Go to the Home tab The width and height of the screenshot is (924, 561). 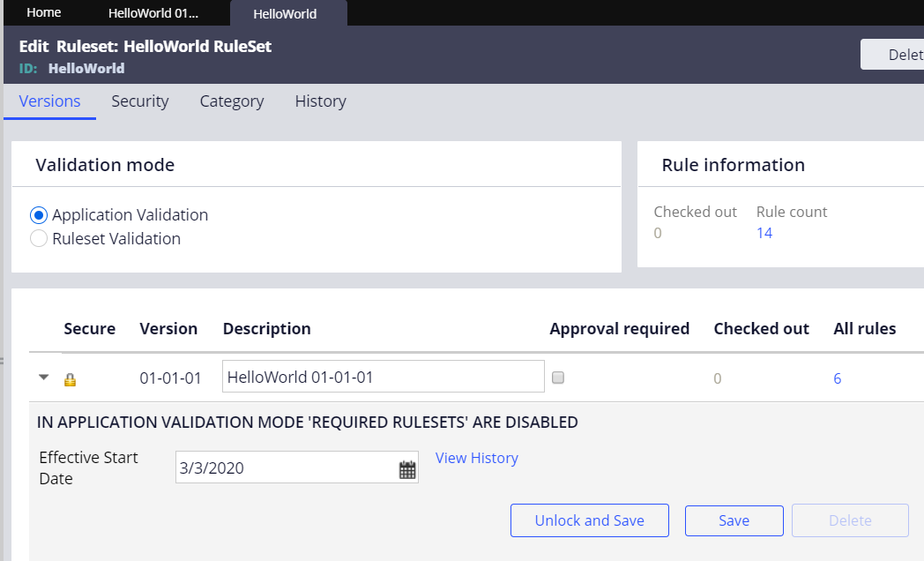[x=43, y=12]
